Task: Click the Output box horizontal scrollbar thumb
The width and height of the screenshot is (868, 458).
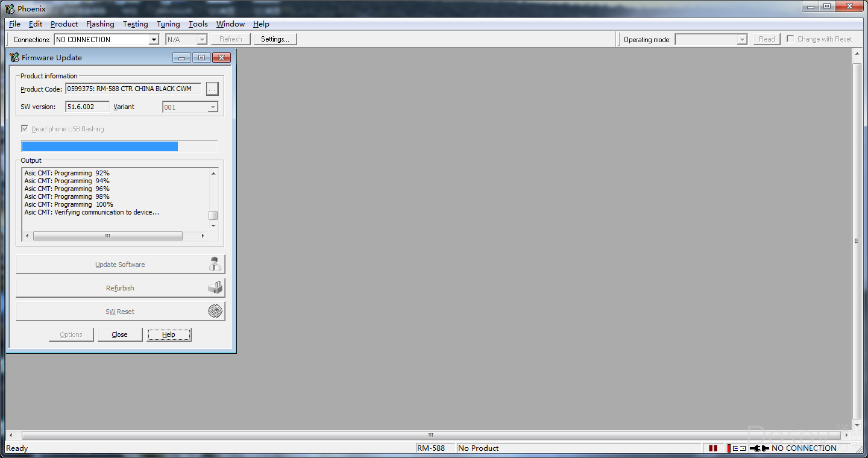Action: [108, 236]
